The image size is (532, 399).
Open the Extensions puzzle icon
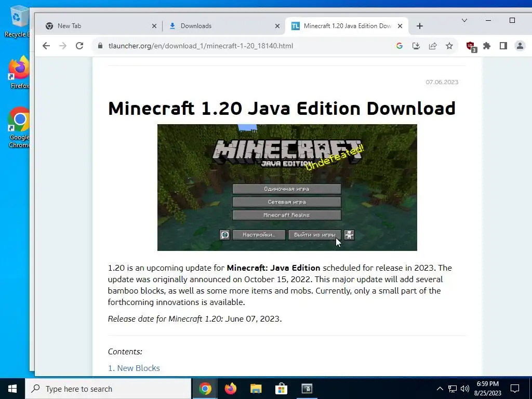(x=487, y=46)
